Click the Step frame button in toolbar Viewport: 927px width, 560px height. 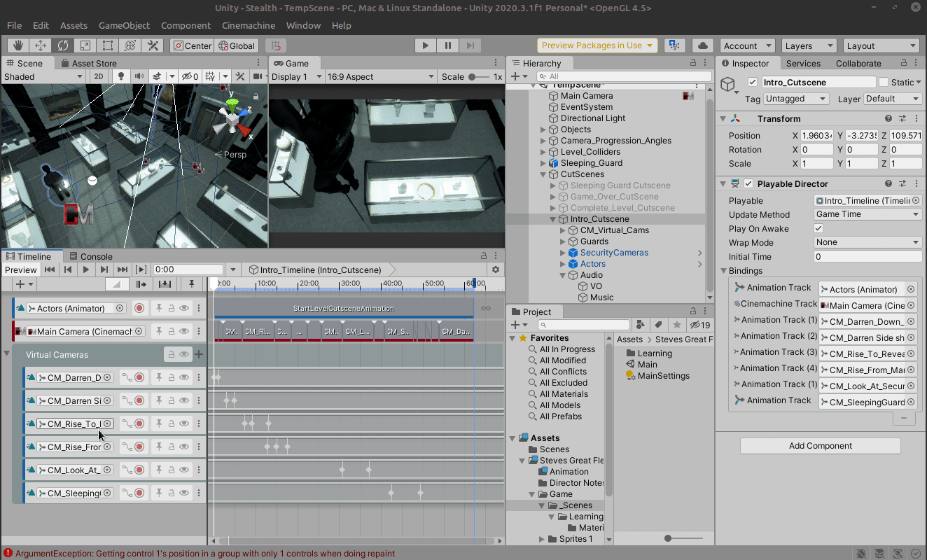click(470, 45)
